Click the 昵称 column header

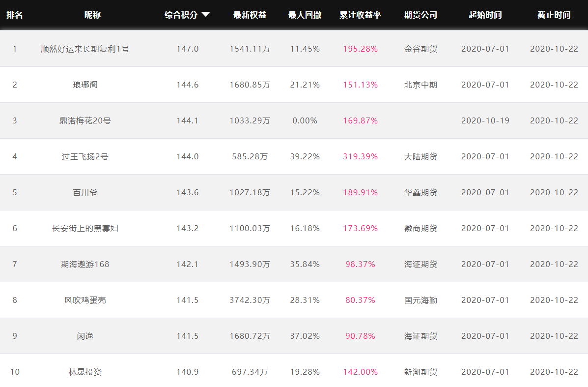pyautogui.click(x=92, y=15)
